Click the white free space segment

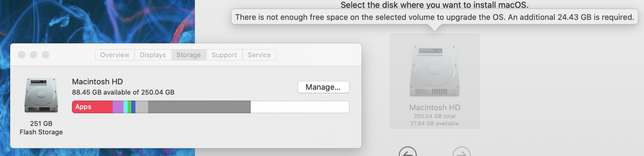point(299,107)
